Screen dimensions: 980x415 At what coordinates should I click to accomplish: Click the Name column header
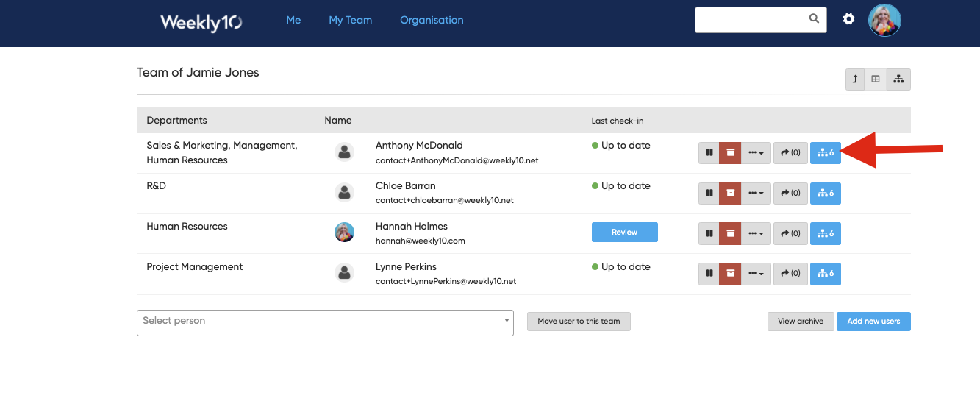click(x=338, y=121)
